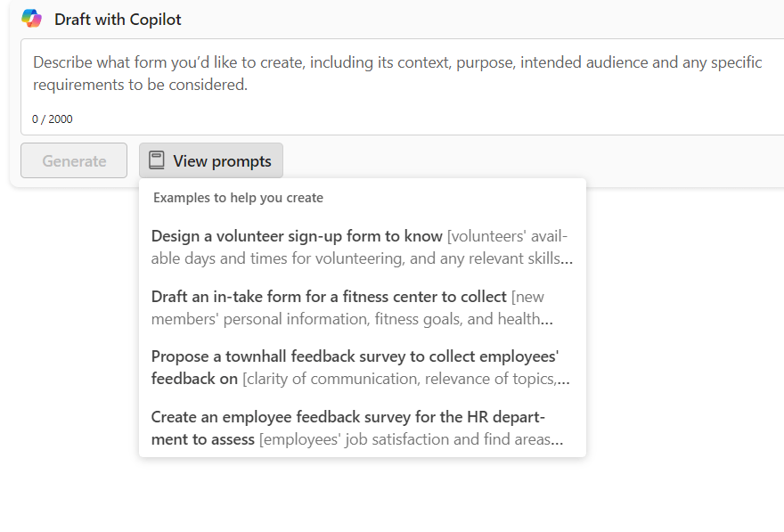This screenshot has width=784, height=532.
Task: Click the 0 / 2000 character counter
Action: click(x=53, y=119)
